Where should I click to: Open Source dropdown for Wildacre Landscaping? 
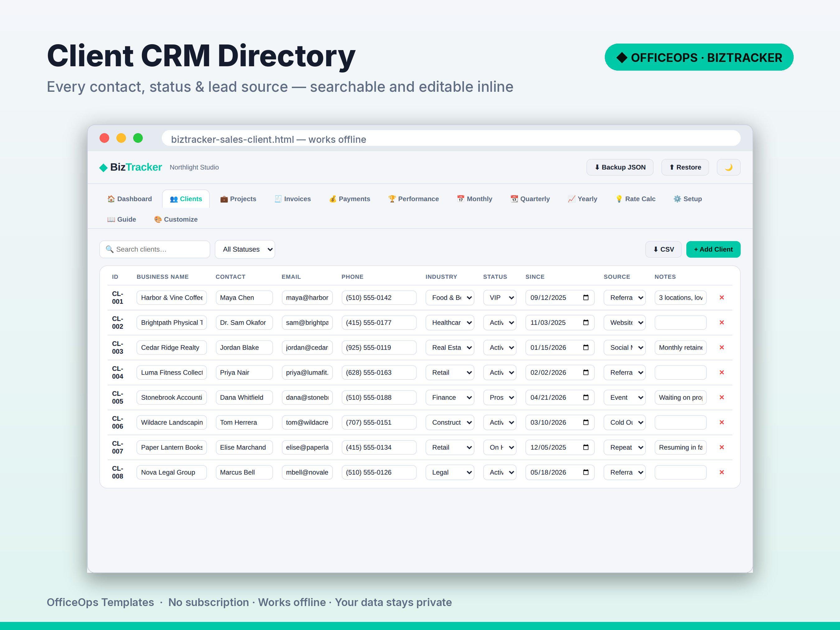coord(624,422)
